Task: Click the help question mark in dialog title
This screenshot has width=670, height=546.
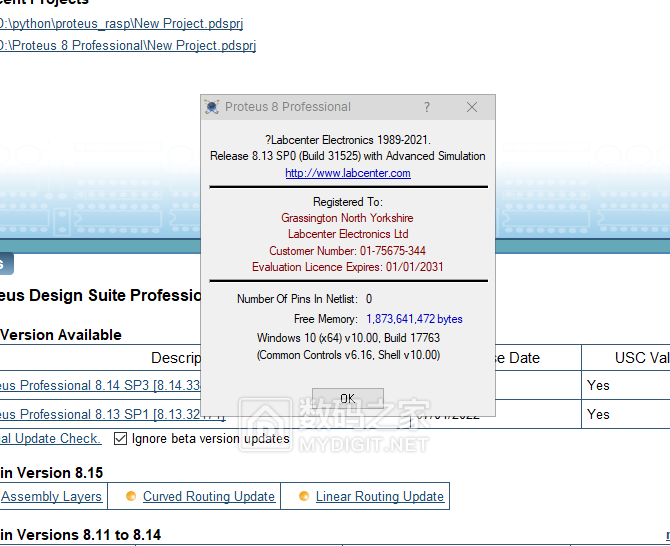Action: point(426,107)
